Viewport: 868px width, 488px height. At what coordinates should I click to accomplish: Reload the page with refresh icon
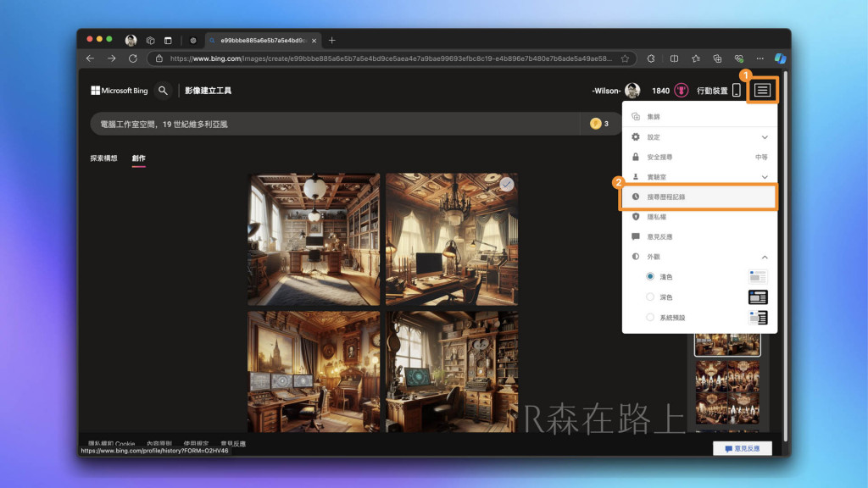[133, 58]
